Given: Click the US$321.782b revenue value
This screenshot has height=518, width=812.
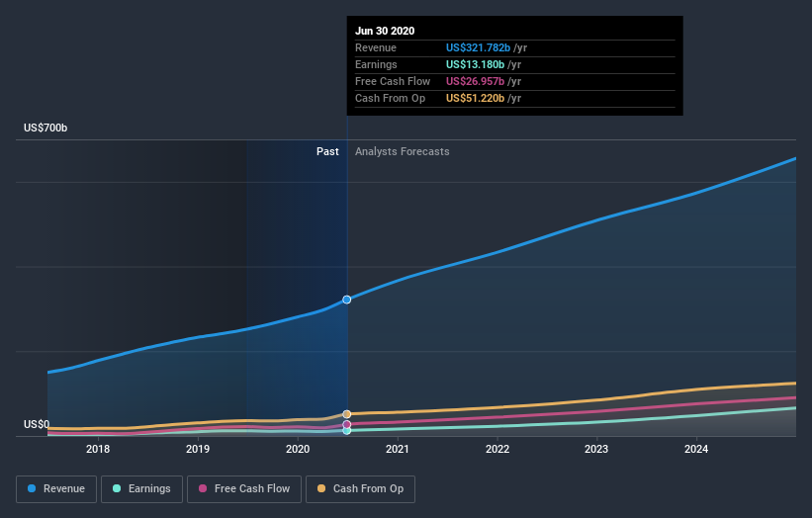Looking at the screenshot, I should pos(478,47).
